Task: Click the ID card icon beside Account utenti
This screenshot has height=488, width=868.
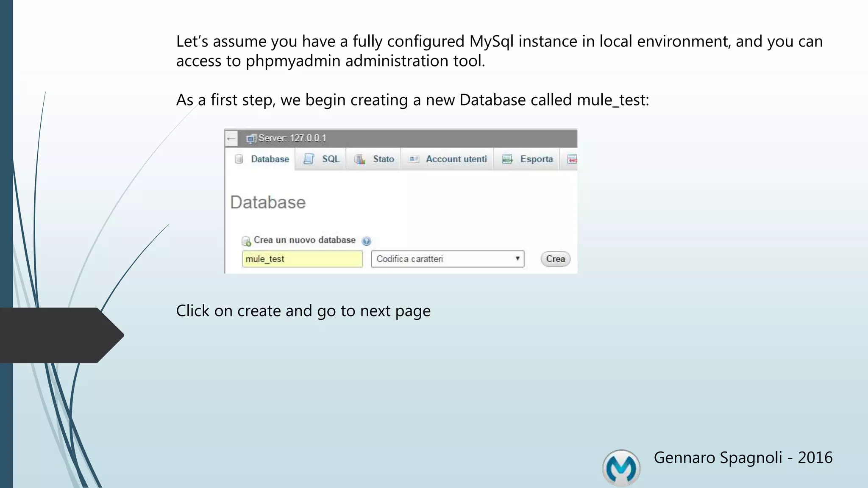Action: 414,159
